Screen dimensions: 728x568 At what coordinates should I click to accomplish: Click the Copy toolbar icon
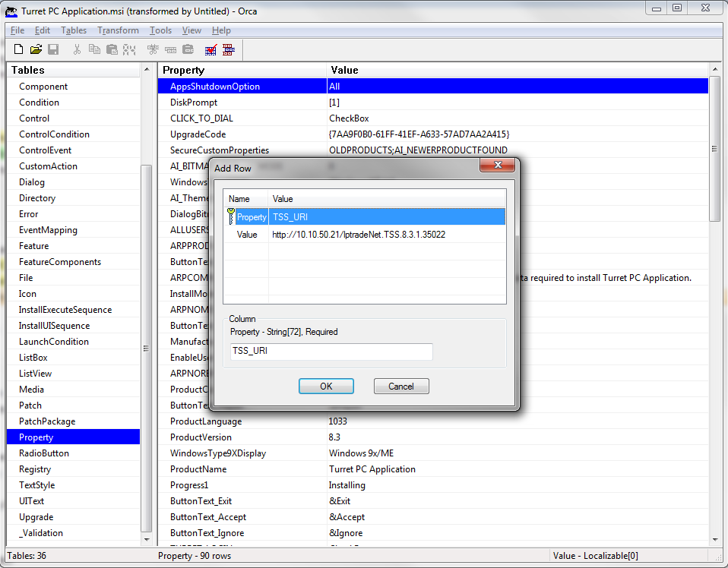point(94,49)
